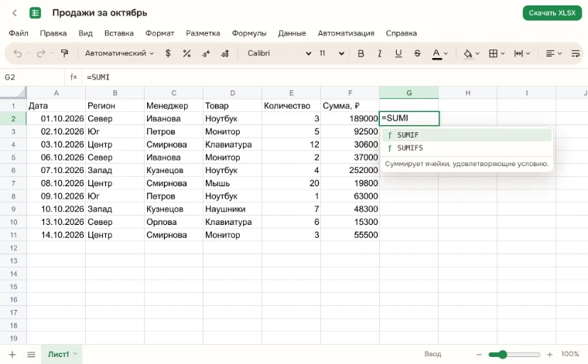
Task: Click the 100% zoom level
Action: (569, 354)
